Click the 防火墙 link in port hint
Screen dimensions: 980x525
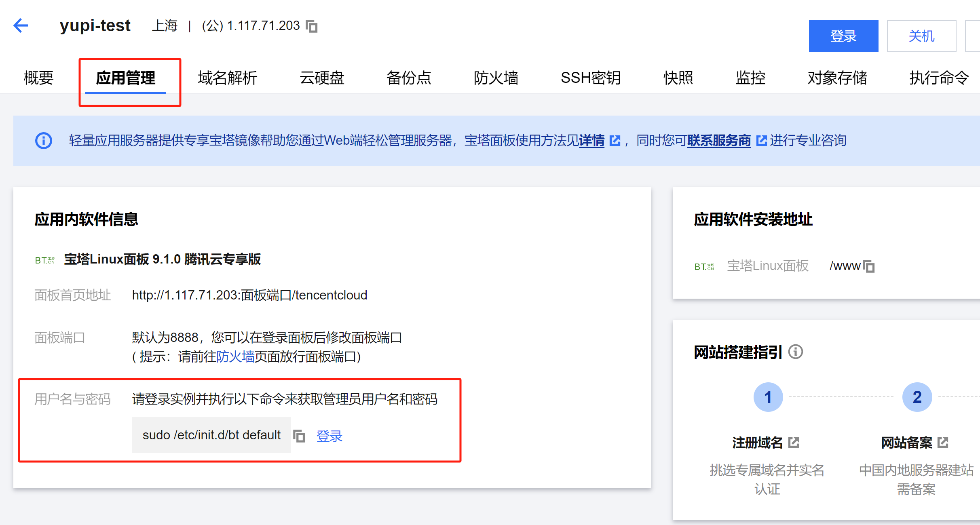coord(235,356)
